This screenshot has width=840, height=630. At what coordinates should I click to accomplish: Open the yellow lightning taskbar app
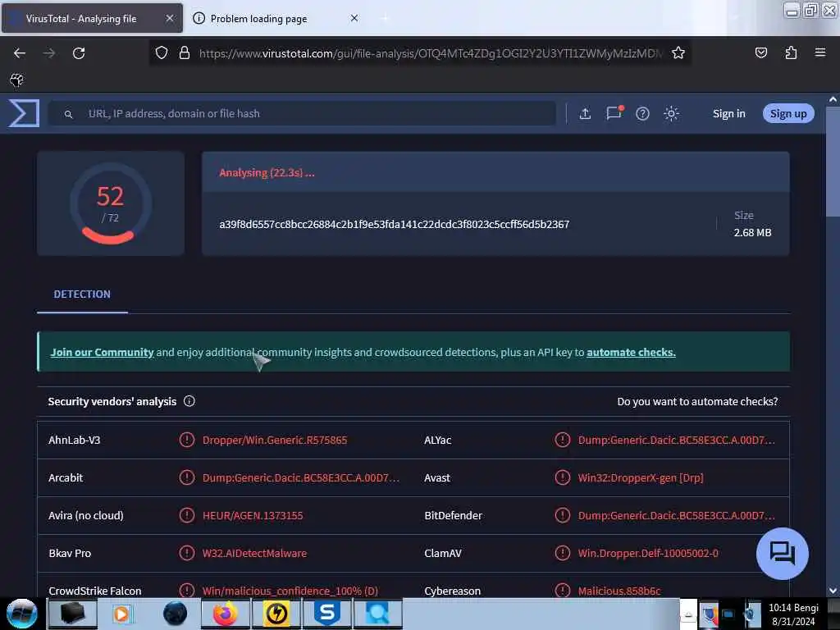tap(276, 614)
